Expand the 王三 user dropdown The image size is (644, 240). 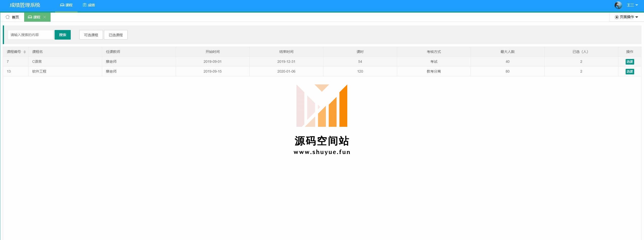632,5
